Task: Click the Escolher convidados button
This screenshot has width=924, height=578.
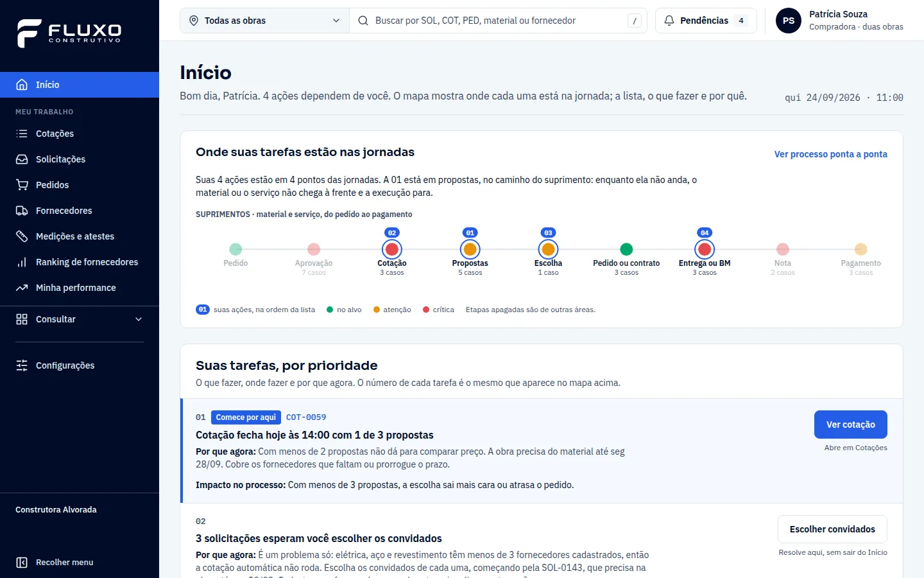Action: 832,529
